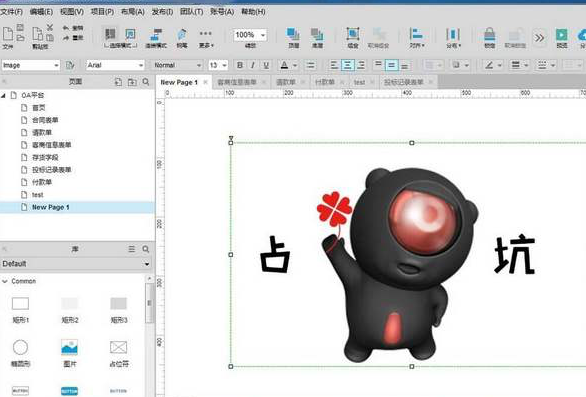The image size is (586, 397).
Task: Click the add page icon in Pages panel
Action: click(118, 82)
